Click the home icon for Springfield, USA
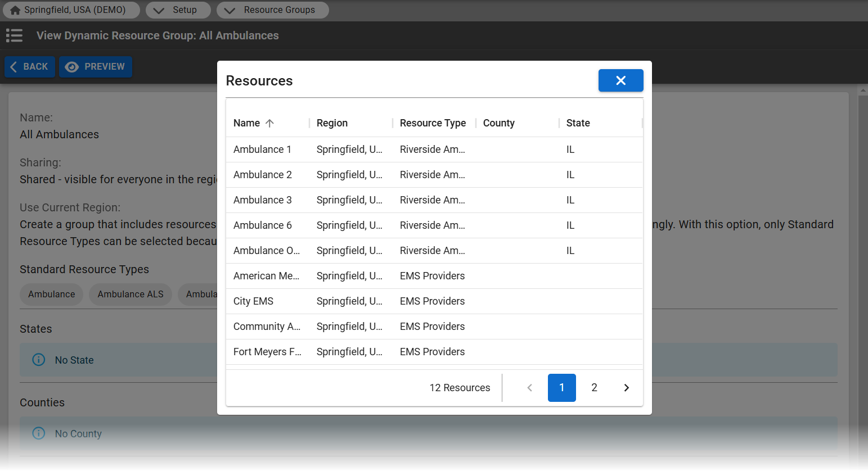The image size is (868, 471). click(15, 10)
